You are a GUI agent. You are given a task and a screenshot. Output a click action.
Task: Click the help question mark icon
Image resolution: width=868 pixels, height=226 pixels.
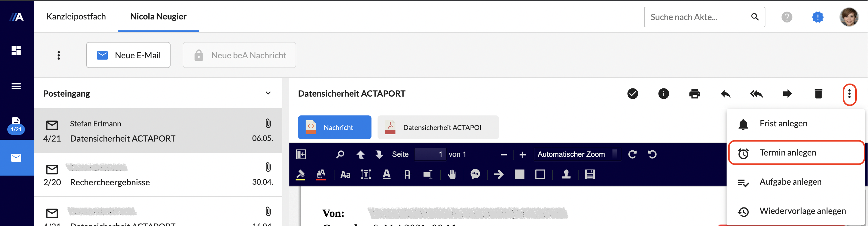pyautogui.click(x=786, y=17)
